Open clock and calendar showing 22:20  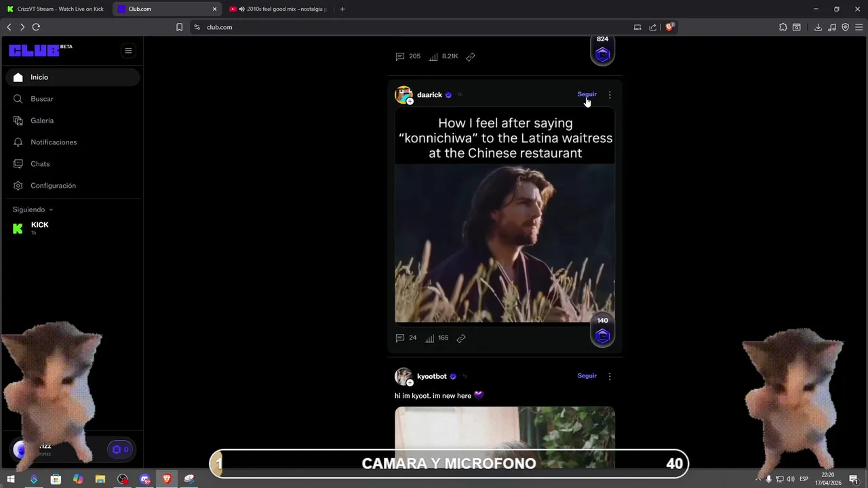click(828, 479)
